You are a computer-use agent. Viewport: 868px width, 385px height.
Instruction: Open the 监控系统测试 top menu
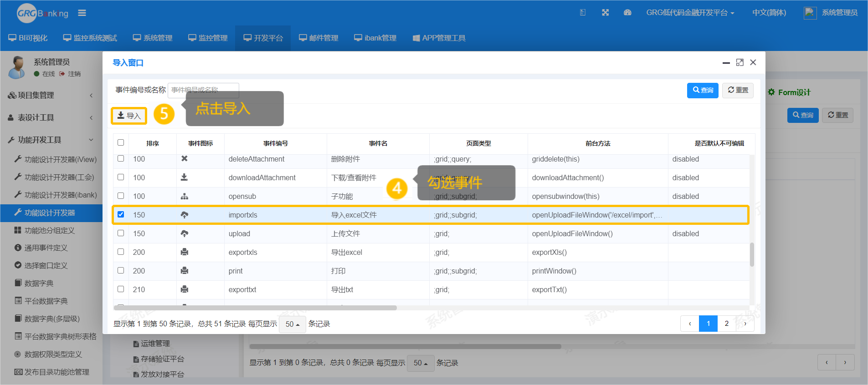pyautogui.click(x=90, y=38)
